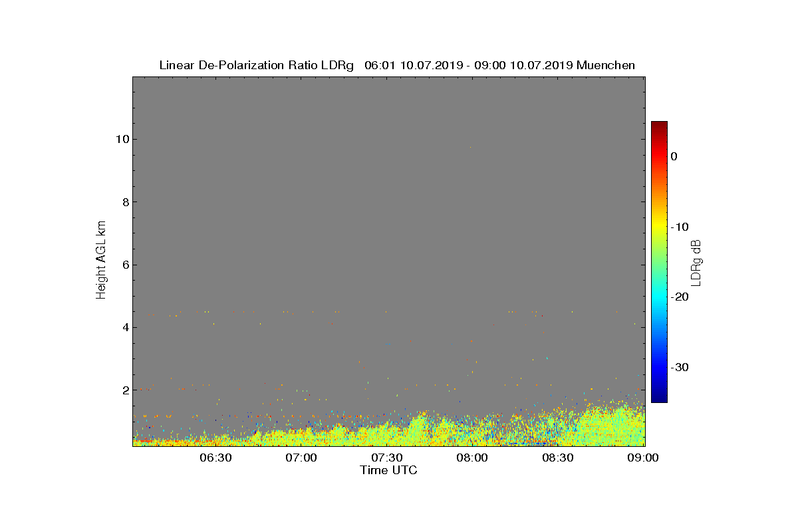The height and width of the screenshot is (532, 798).
Task: Click the 08:30 time tick label
Action: click(x=559, y=458)
